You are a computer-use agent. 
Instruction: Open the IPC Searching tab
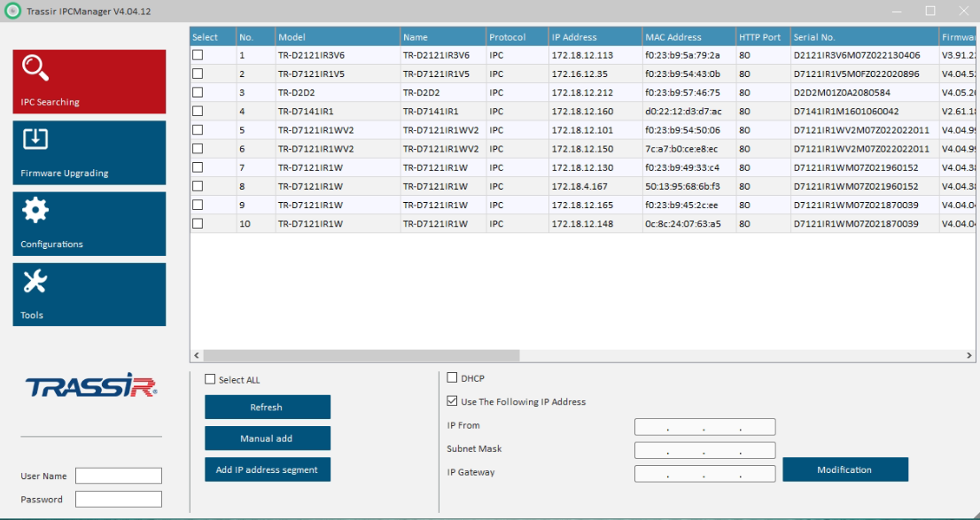click(89, 81)
